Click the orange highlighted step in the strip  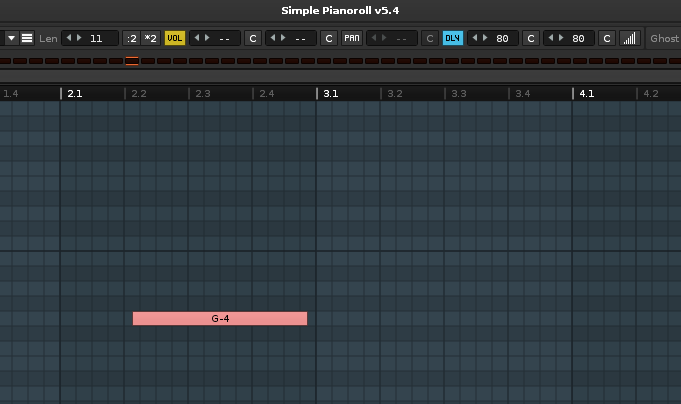point(132,61)
